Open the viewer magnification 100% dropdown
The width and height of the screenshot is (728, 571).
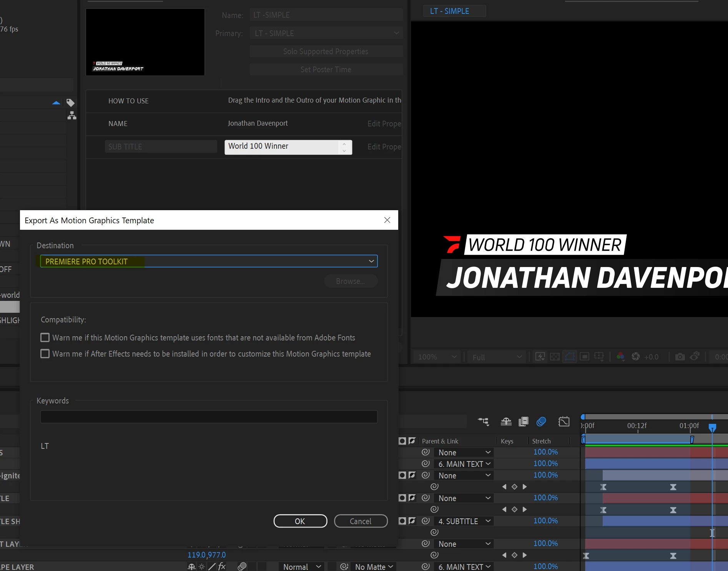[437, 357]
